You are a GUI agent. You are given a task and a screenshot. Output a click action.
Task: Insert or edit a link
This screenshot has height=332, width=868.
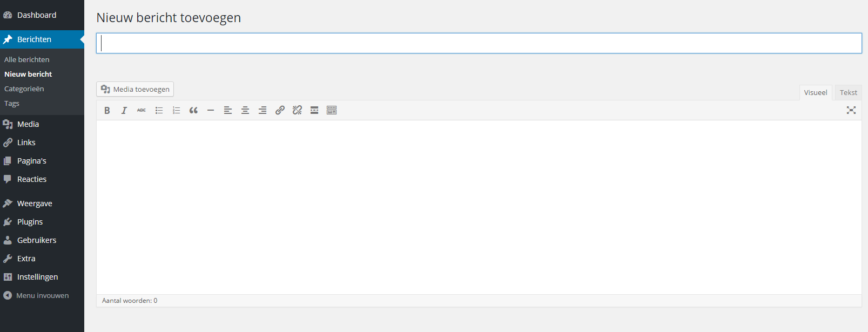[280, 110]
